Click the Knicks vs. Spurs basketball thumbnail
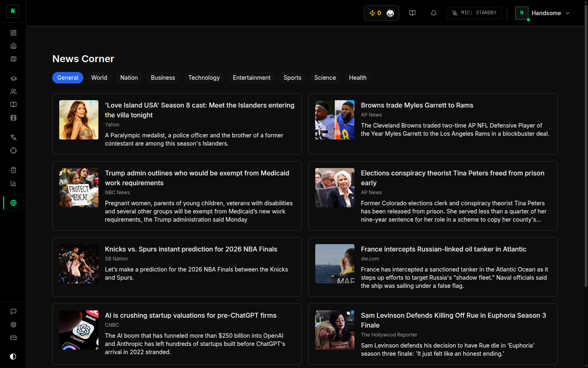Viewport: 588px width, 368px height. click(79, 264)
